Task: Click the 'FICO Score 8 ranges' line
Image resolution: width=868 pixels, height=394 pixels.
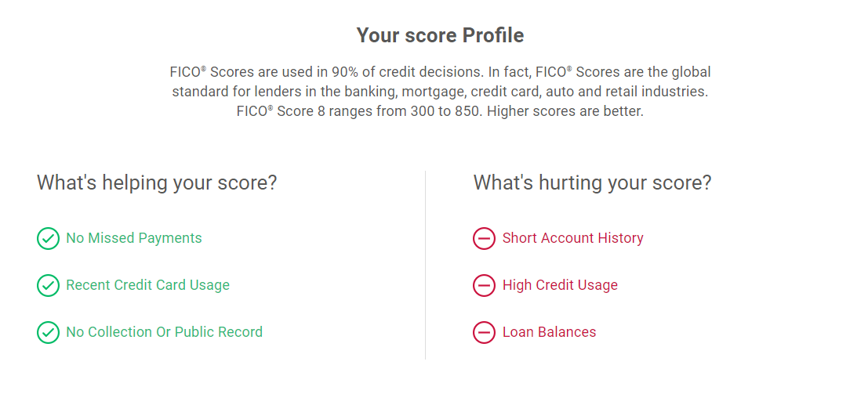Action: click(x=440, y=110)
